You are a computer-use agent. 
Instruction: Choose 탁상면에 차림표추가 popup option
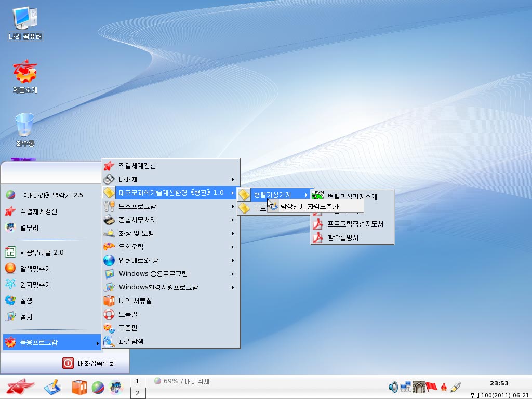click(315, 206)
